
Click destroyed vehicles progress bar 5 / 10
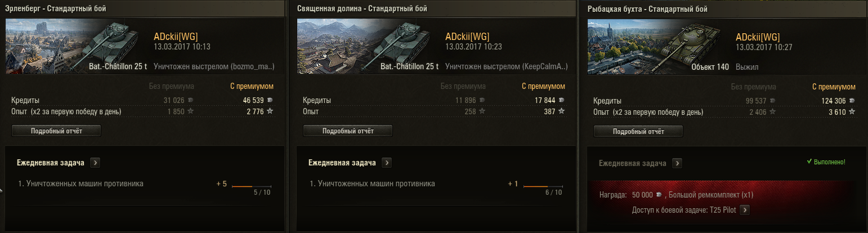point(252,186)
